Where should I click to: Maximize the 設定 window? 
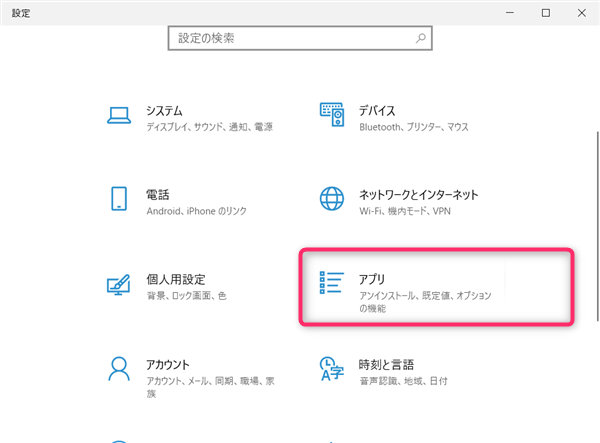pyautogui.click(x=546, y=13)
